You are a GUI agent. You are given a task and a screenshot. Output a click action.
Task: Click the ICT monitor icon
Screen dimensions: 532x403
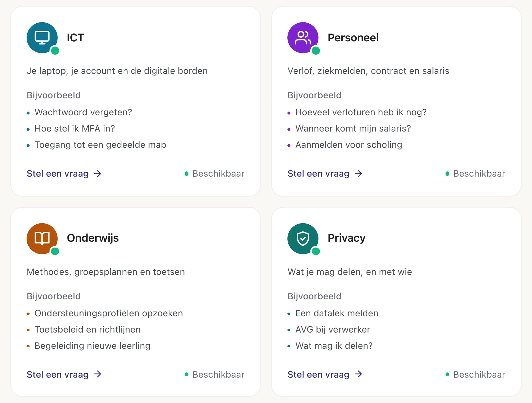point(42,38)
